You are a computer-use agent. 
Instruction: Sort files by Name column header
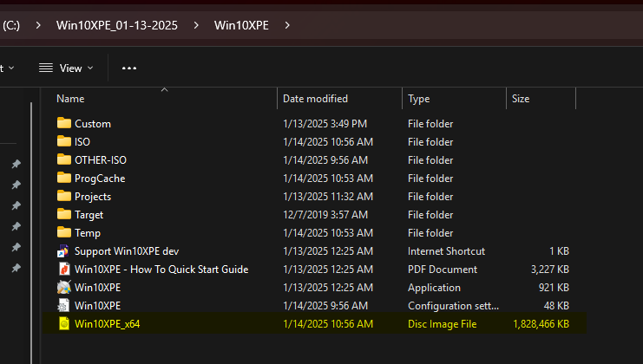[x=71, y=99]
